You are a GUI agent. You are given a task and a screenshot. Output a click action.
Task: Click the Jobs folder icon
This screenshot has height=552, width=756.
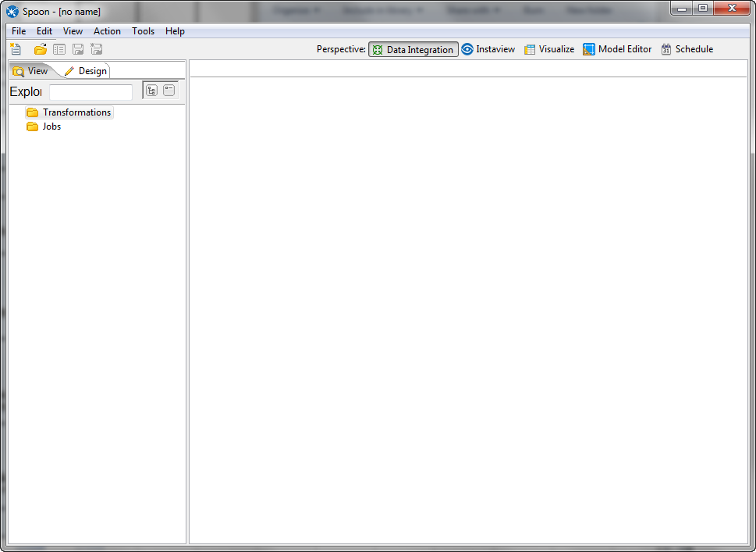32,126
